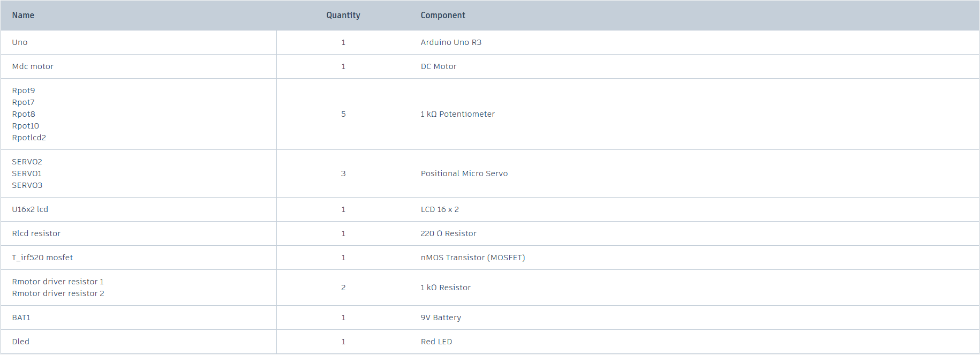Select the 220 Ω Resistor component
Viewport: 980px width, 355px height.
click(448, 233)
